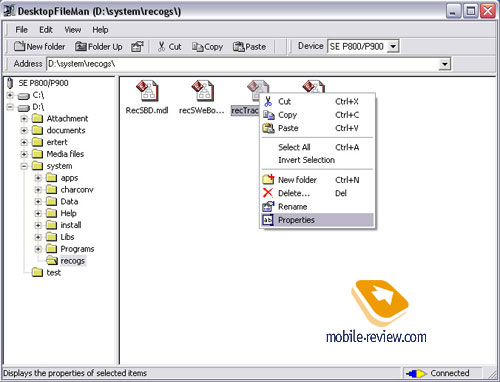Select the ertert folder

click(x=57, y=142)
